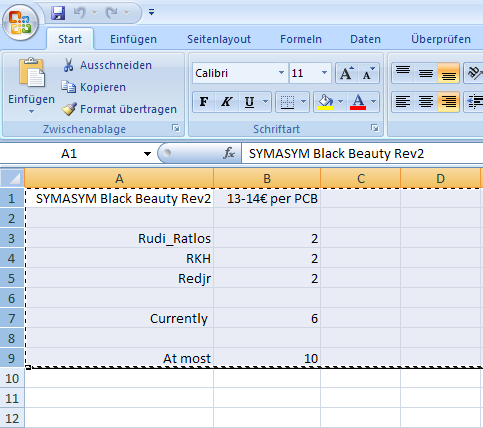Apply yellow fill color bucket
The width and height of the screenshot is (483, 428).
(x=325, y=102)
